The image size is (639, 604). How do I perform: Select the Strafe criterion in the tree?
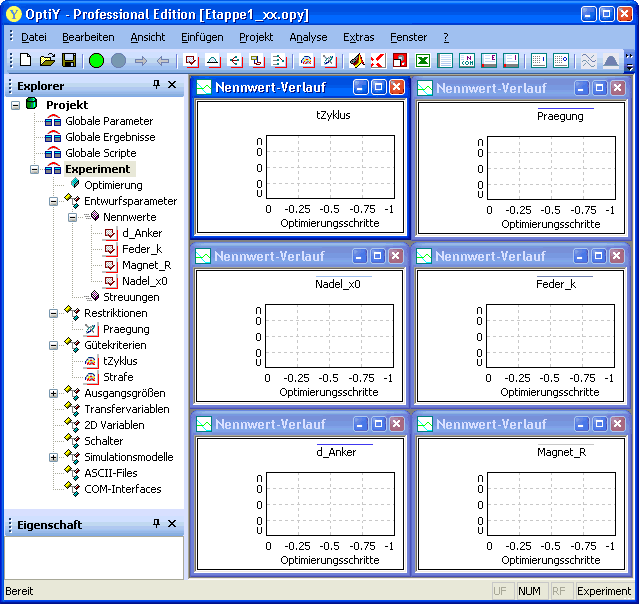tap(118, 377)
